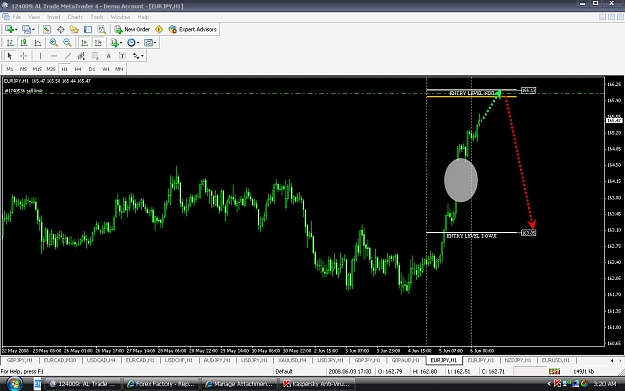
Task: Select the text label tool (T)
Action: click(x=122, y=56)
